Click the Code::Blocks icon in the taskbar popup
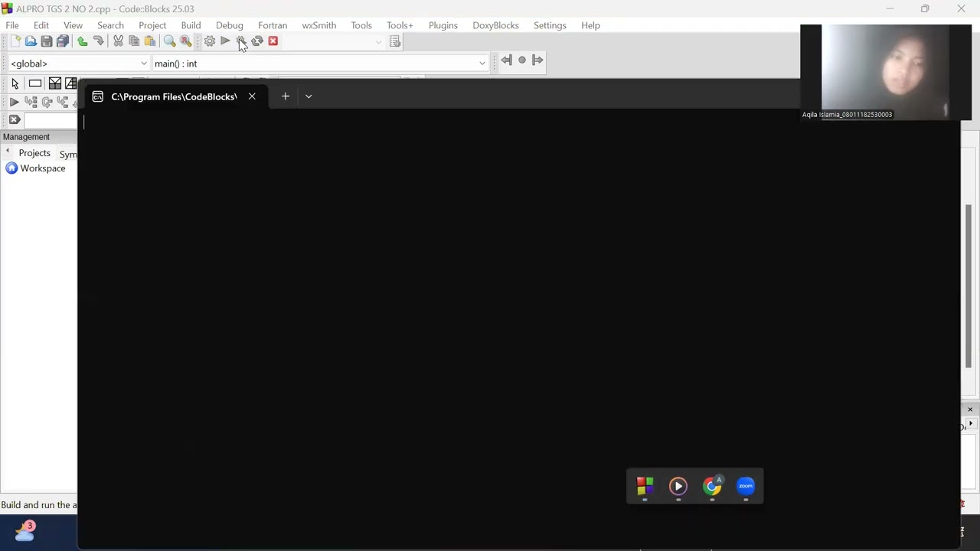The height and width of the screenshot is (551, 980). pyautogui.click(x=645, y=486)
